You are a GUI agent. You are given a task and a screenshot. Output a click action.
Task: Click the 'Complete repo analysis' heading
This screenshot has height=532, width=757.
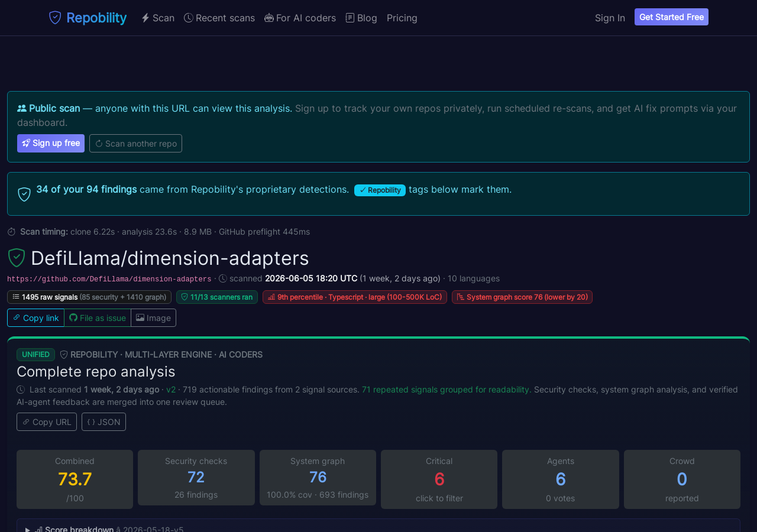[96, 372]
